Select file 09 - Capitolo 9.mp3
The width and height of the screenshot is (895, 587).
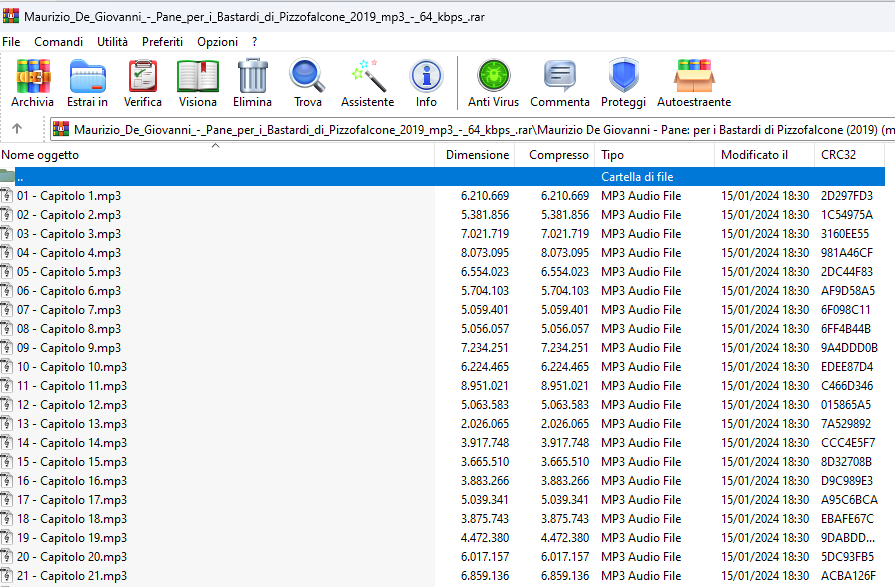[x=442, y=347]
